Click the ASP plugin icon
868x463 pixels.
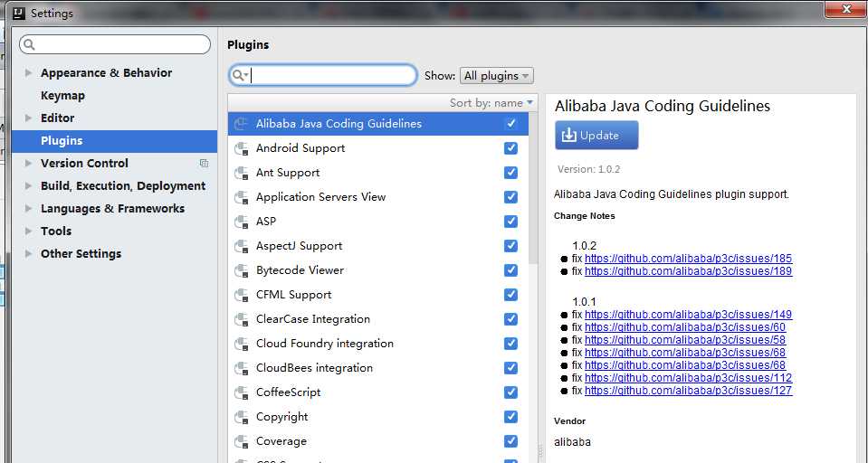241,222
